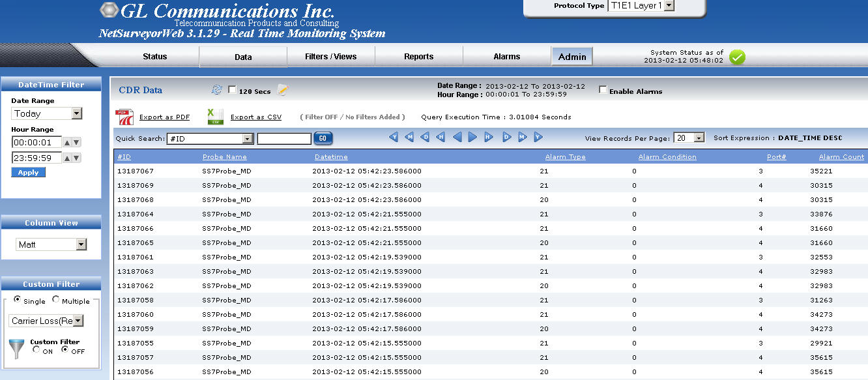Select record ID 13187061
This screenshot has height=380, width=868.
coord(136,257)
